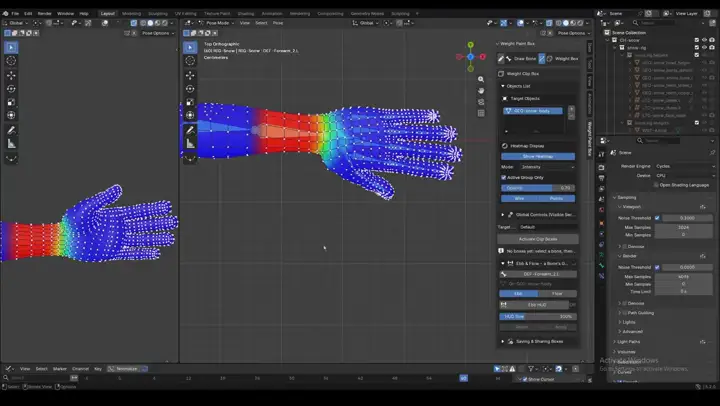Select the Move tool in main viewport toolbar
Screen dimensions: 720x406
click(190, 75)
